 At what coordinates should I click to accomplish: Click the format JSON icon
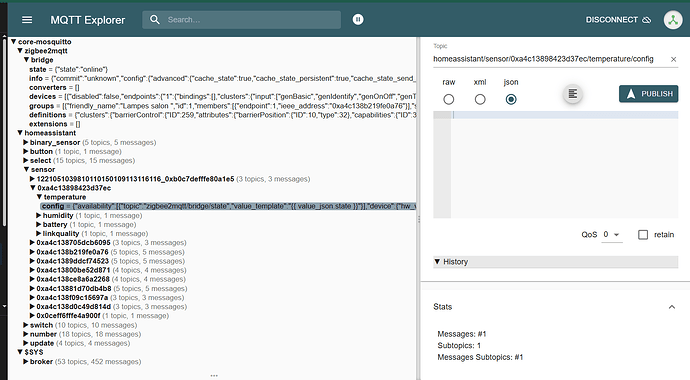tap(573, 94)
